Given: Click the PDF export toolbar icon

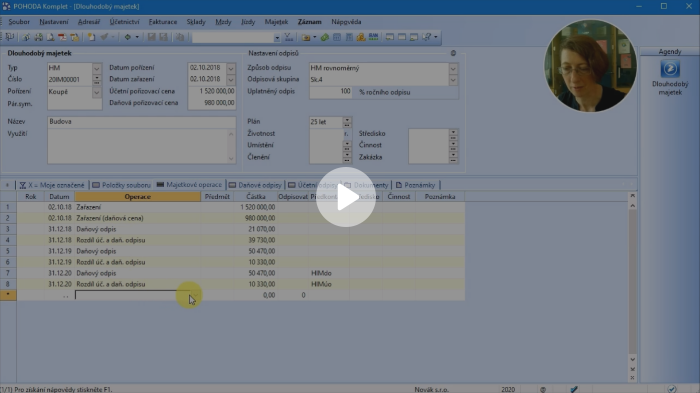Looking at the screenshot, I should tap(62, 37).
